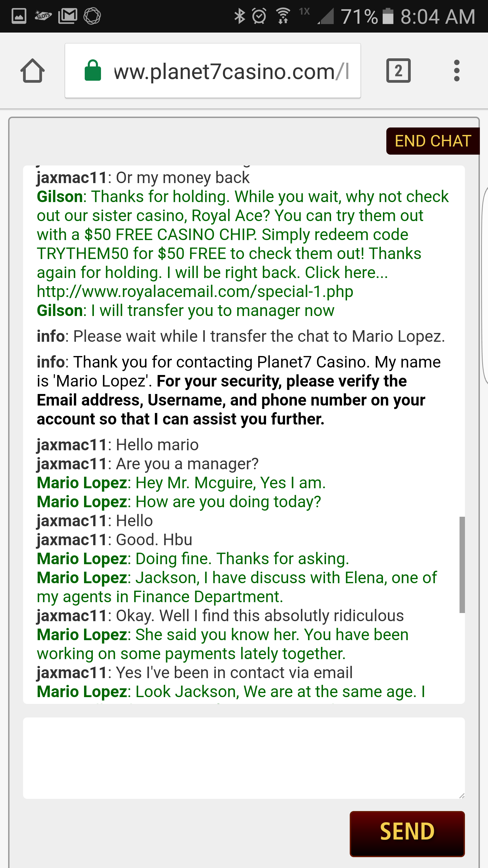Tap the Gmail notification icon
Screen dimensions: 488x868
(68, 16)
